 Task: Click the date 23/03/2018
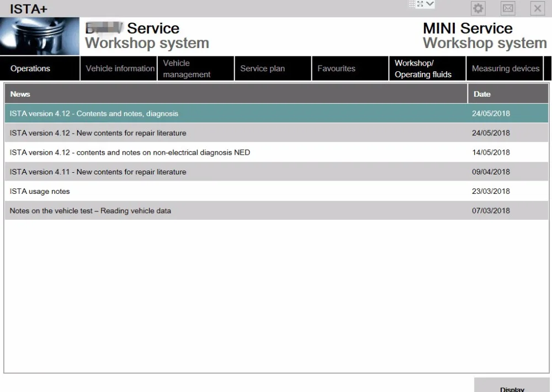491,191
